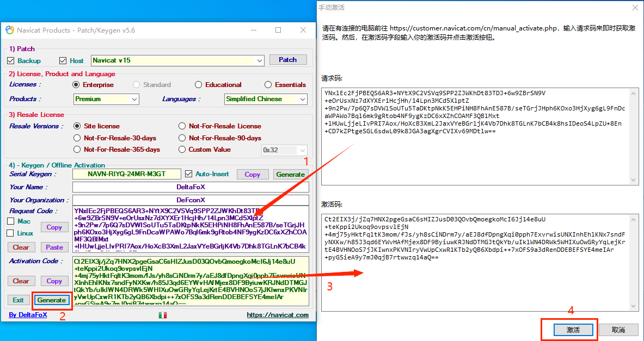The image size is (644, 341).
Task: Enable the Mac checkbox
Action: coord(11,221)
